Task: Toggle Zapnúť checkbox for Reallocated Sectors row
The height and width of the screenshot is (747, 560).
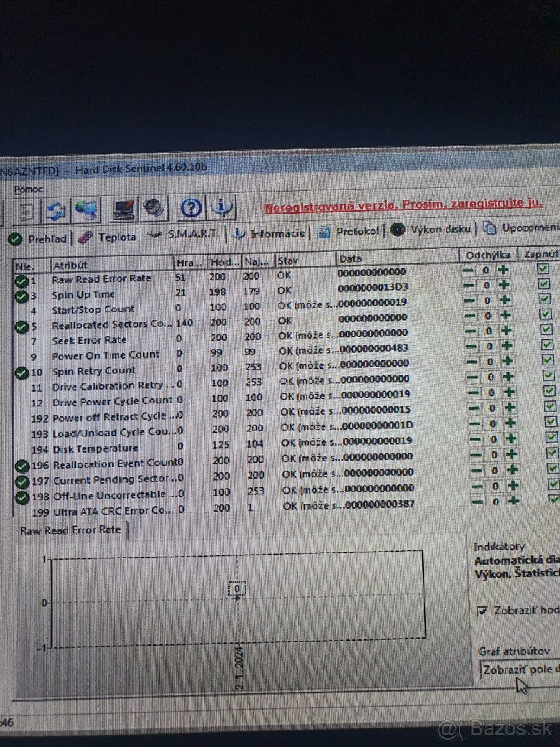Action: (x=546, y=314)
